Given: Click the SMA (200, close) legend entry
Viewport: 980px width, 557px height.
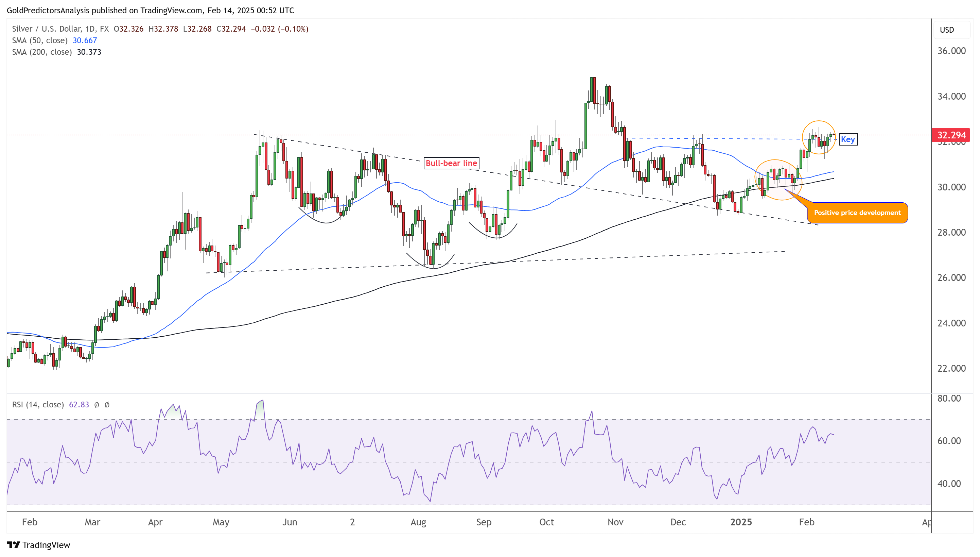Looking at the screenshot, I should 42,52.
